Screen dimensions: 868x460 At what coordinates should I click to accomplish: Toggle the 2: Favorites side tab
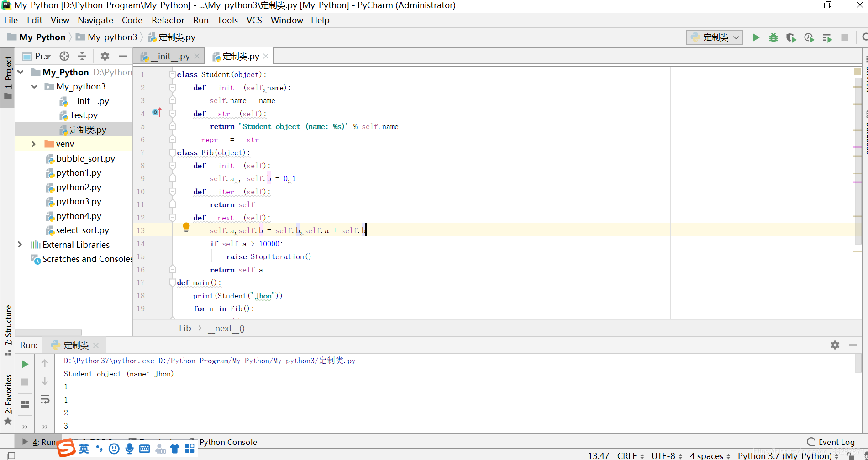[8, 399]
